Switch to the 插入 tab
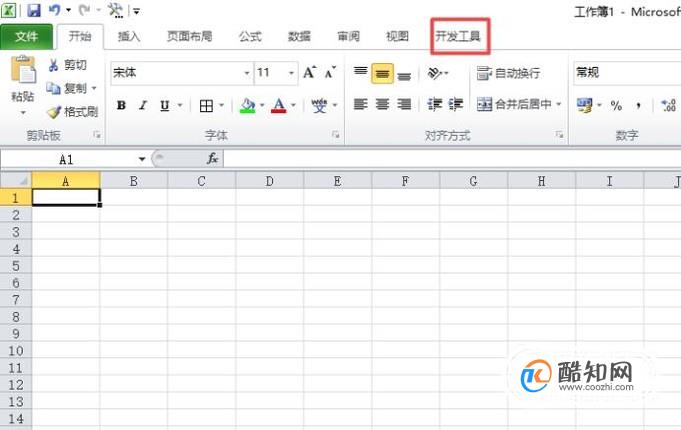 click(x=129, y=36)
